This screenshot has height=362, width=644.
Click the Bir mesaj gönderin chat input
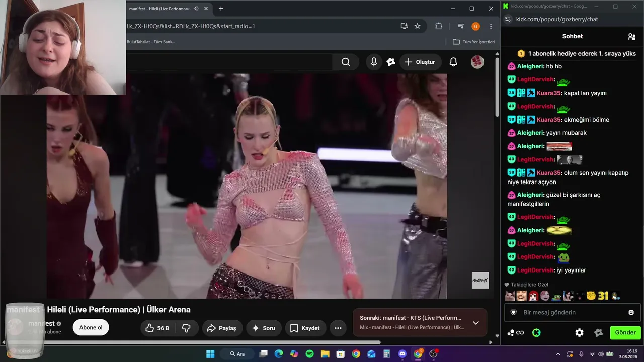tap(572, 312)
